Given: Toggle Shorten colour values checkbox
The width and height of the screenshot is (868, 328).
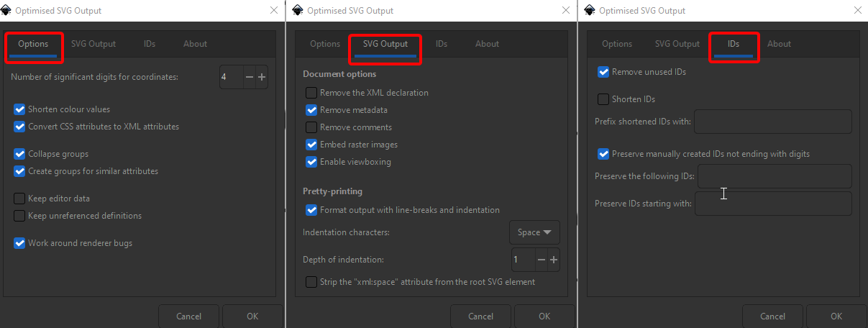Looking at the screenshot, I should tap(19, 109).
